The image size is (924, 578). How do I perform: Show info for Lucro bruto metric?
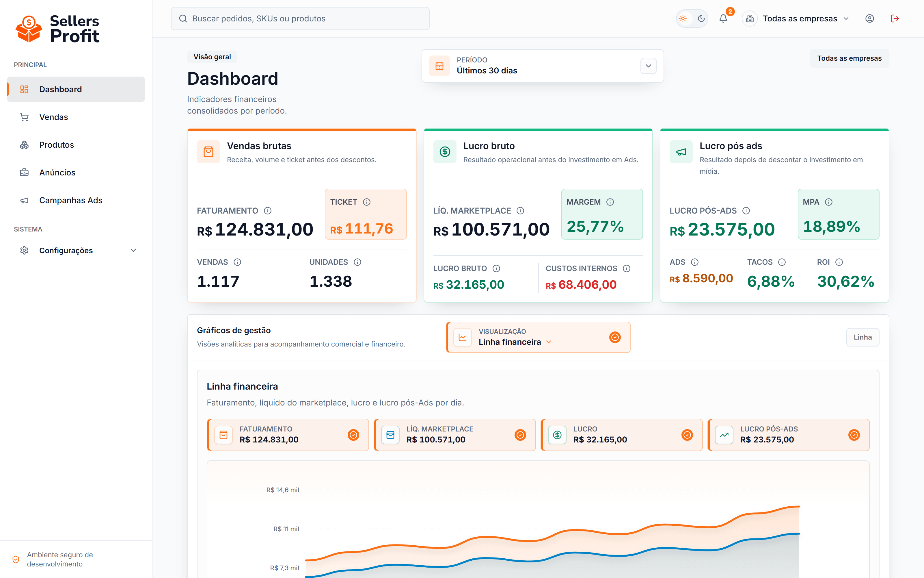coord(496,268)
